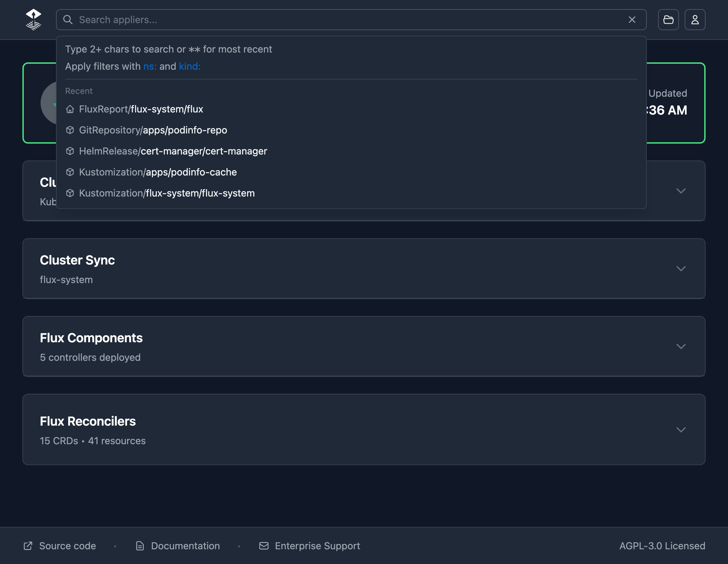Click the Flux logo icon
Image resolution: width=728 pixels, height=564 pixels.
click(x=34, y=20)
